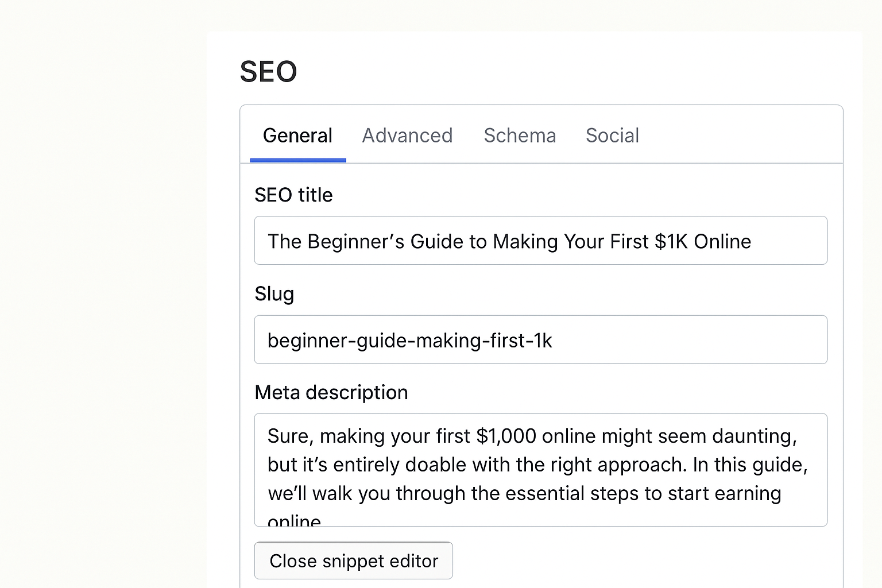
Task: Click the word daunting in the description
Action: click(x=753, y=436)
